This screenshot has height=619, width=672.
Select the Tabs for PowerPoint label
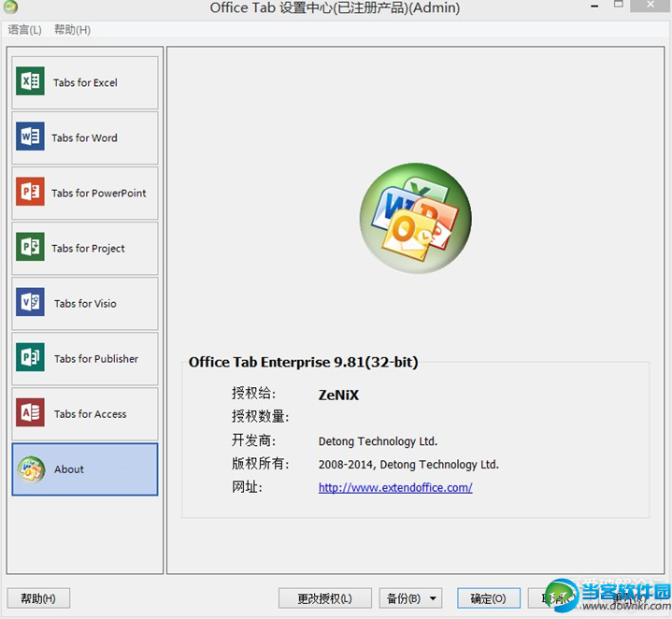tap(99, 193)
